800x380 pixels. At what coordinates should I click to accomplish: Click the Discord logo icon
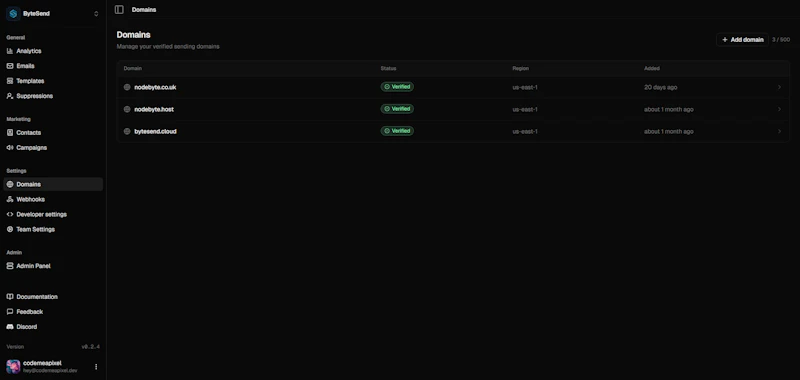tap(10, 327)
